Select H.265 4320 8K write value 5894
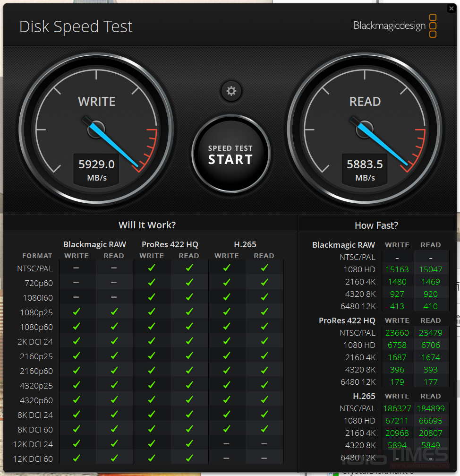 point(397,445)
